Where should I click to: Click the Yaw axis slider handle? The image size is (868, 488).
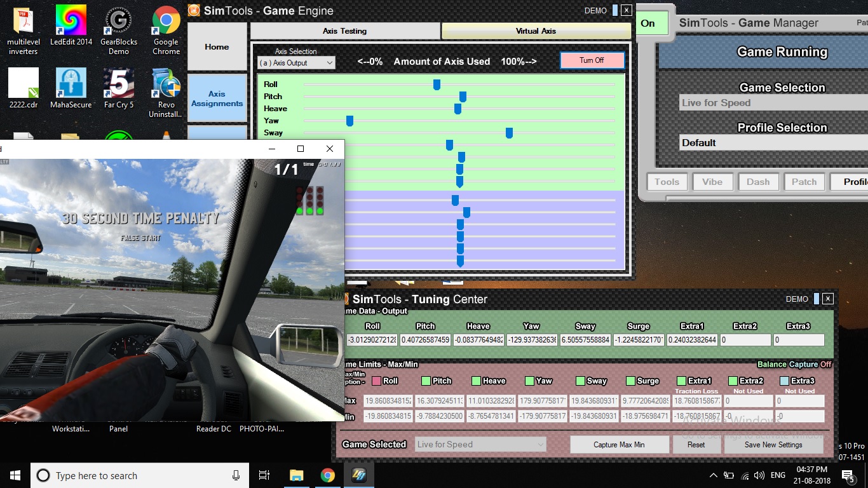click(349, 121)
